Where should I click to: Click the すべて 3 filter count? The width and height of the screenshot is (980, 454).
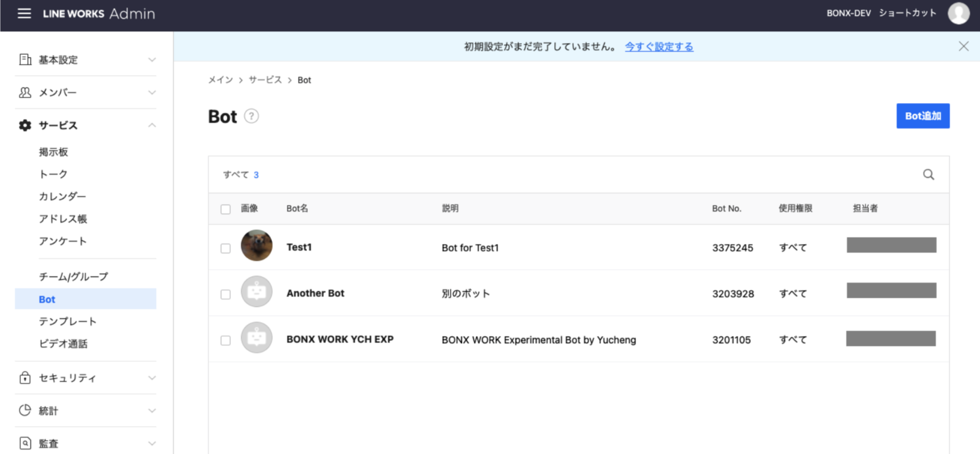tap(241, 174)
